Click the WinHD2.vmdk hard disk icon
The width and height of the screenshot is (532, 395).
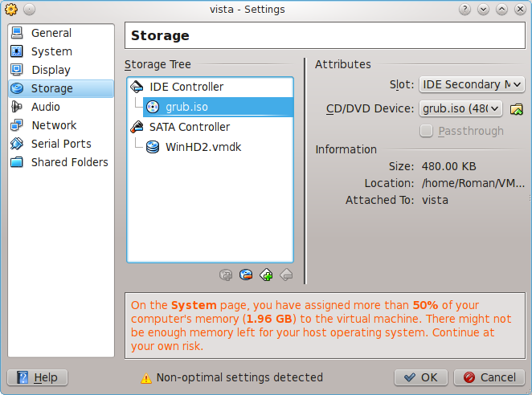tap(153, 147)
